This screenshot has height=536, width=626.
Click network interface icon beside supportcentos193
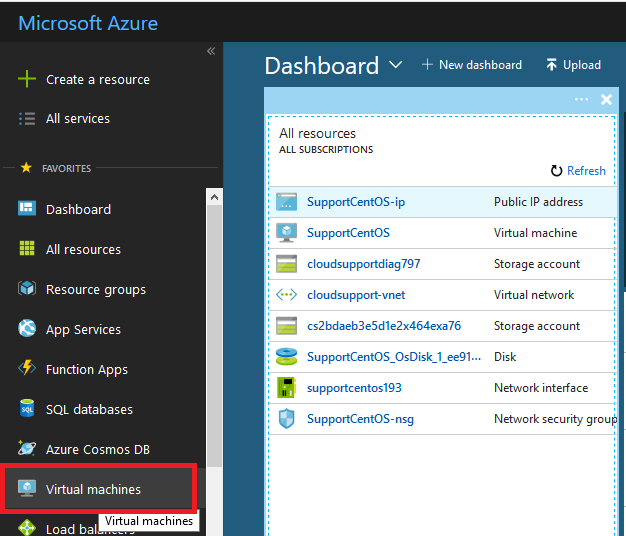coord(286,388)
